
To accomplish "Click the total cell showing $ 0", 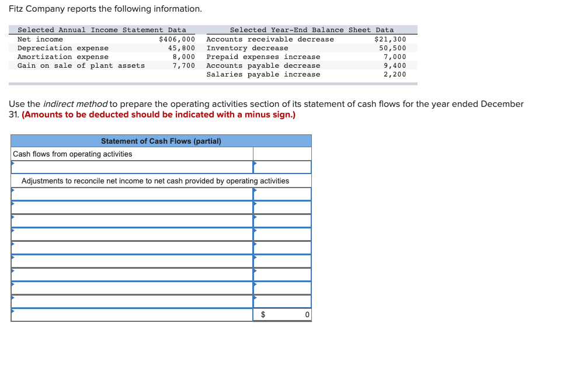I will click(282, 315).
